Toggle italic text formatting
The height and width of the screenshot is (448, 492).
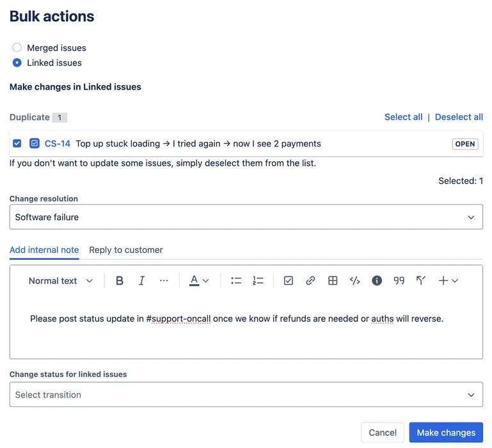(142, 281)
